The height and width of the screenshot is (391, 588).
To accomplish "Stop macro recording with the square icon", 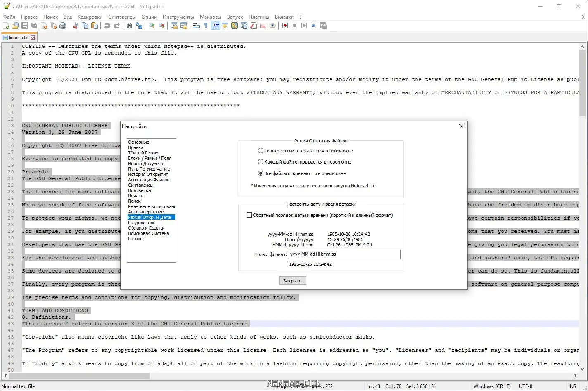I will click(295, 26).
